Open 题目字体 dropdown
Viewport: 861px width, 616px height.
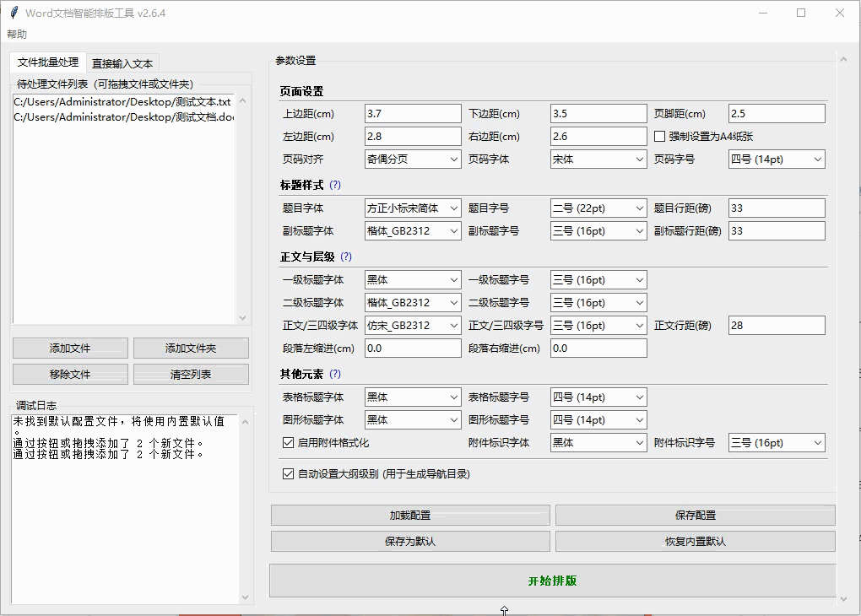413,208
